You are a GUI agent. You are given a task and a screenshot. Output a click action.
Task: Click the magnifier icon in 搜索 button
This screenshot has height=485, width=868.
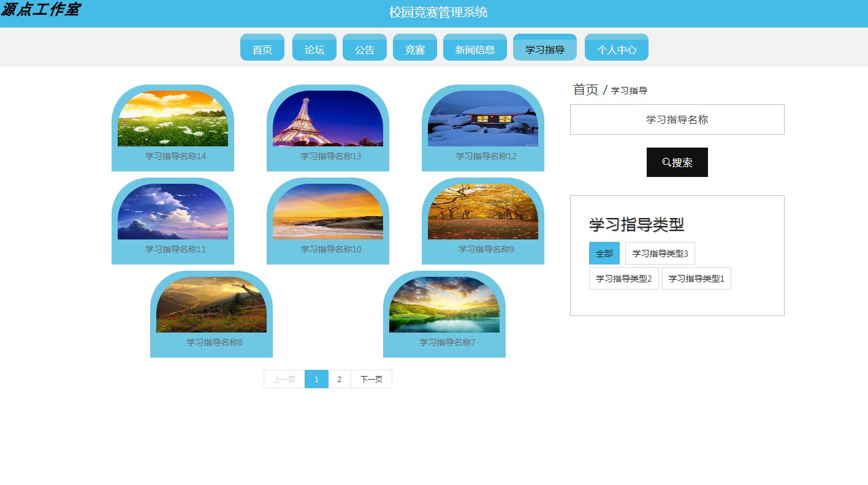[x=666, y=162]
